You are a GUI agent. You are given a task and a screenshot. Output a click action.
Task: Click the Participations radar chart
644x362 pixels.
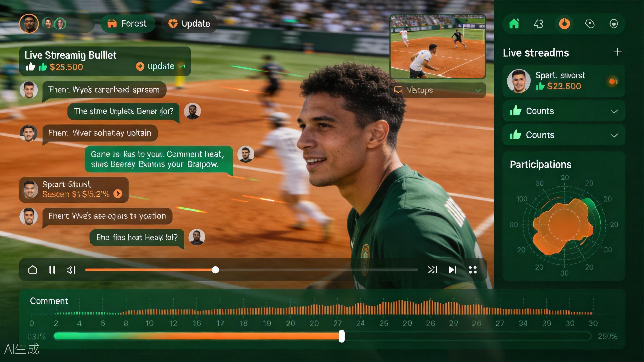(564, 225)
